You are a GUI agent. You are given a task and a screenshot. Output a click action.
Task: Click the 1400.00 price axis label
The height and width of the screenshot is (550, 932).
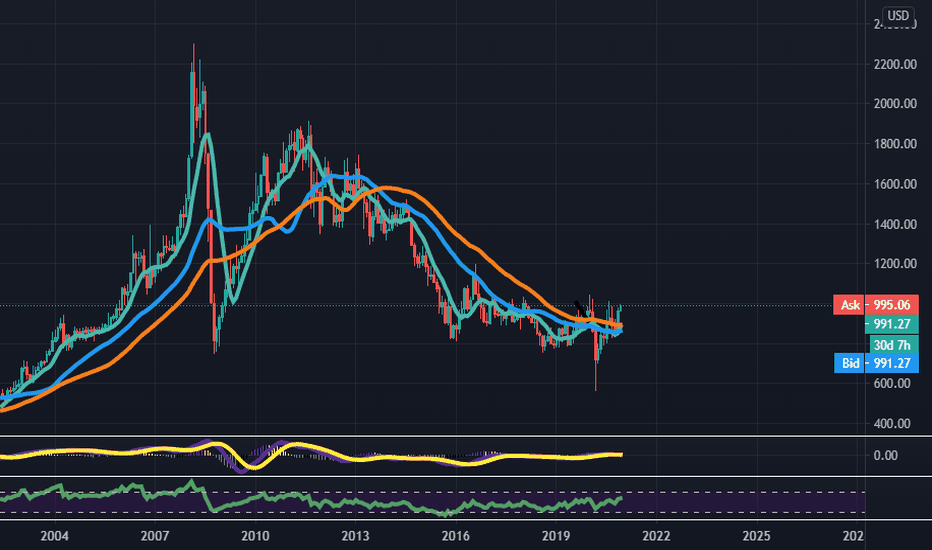(895, 224)
